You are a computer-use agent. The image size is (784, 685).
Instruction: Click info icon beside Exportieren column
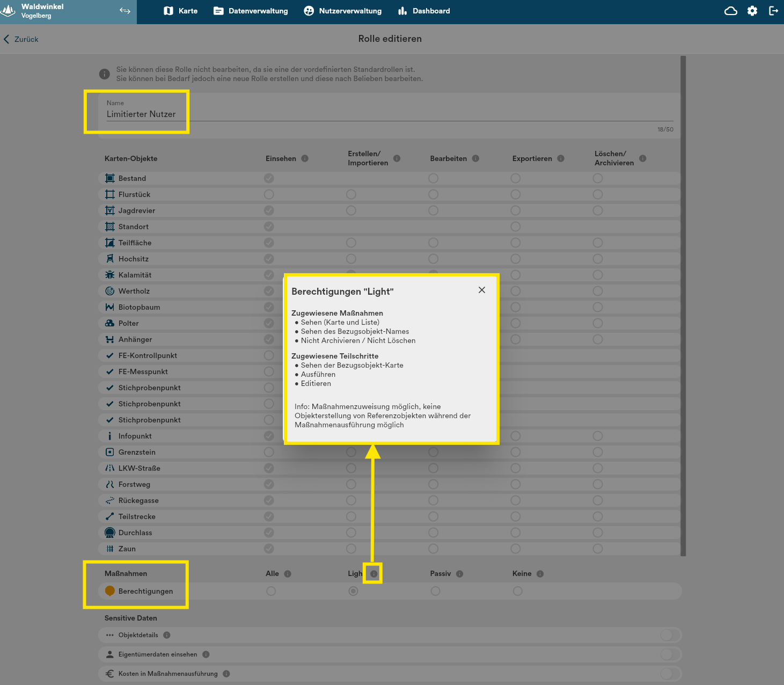click(561, 158)
